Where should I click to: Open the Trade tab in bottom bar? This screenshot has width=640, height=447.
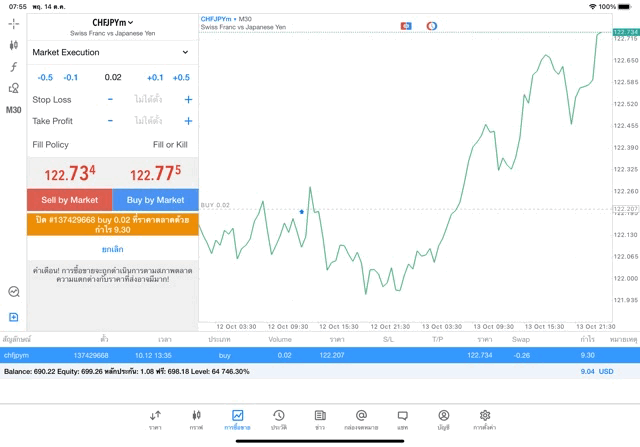coord(237,420)
